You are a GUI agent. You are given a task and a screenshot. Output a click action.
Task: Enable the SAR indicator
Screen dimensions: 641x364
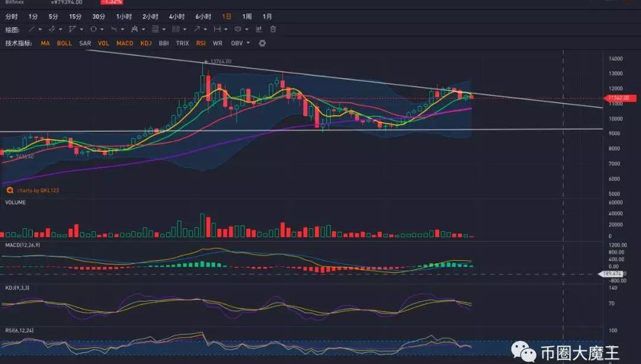85,43
